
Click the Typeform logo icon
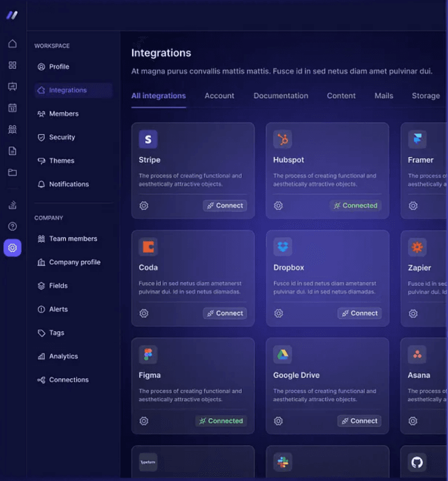(148, 462)
